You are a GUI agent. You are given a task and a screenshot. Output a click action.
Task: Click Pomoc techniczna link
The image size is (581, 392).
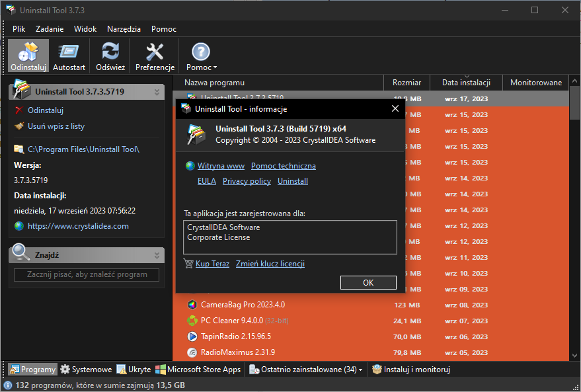pos(284,166)
